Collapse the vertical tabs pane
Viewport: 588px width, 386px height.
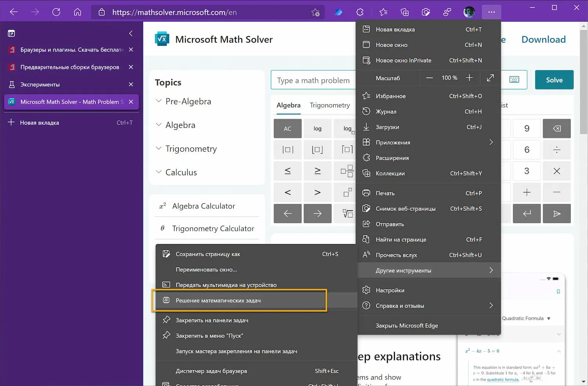(131, 33)
